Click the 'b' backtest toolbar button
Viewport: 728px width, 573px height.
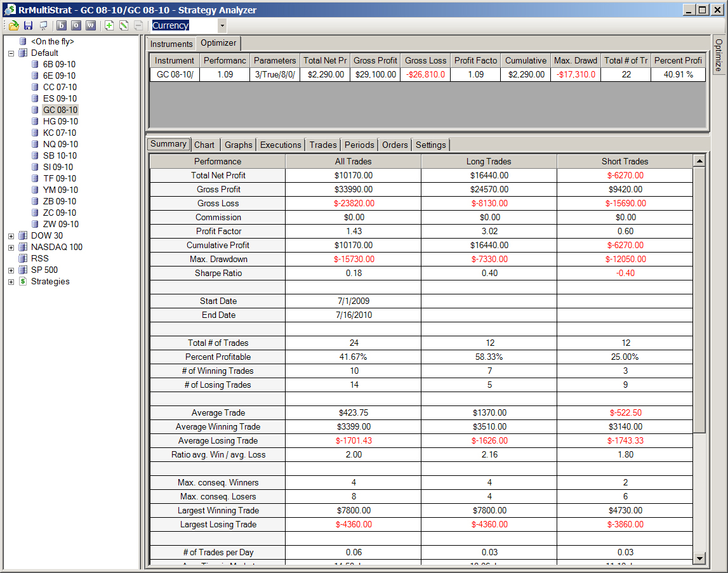[62, 25]
